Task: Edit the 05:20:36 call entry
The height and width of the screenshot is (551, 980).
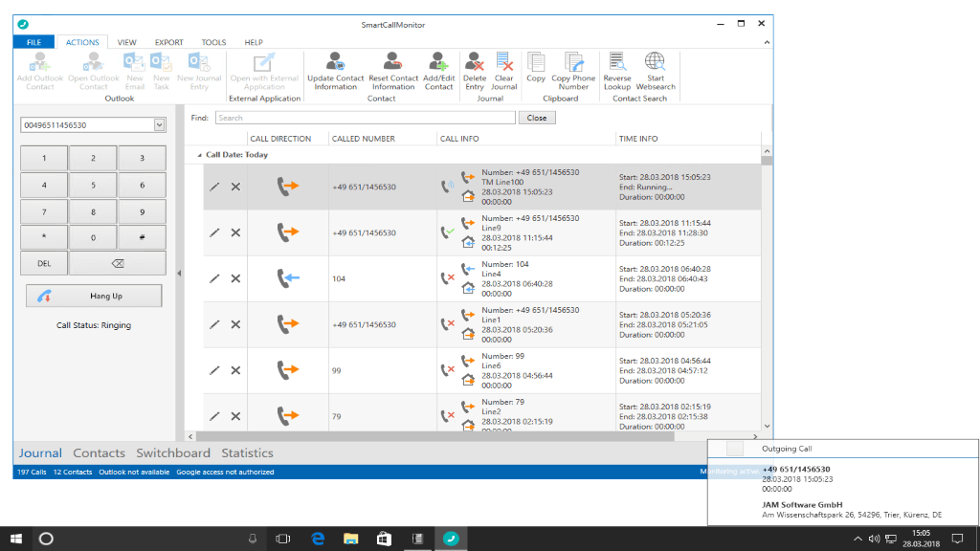Action: click(214, 324)
